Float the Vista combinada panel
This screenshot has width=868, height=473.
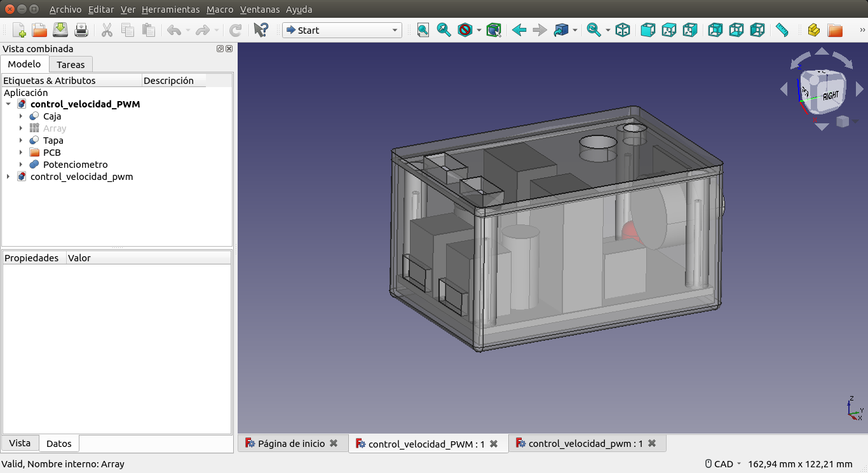click(220, 49)
